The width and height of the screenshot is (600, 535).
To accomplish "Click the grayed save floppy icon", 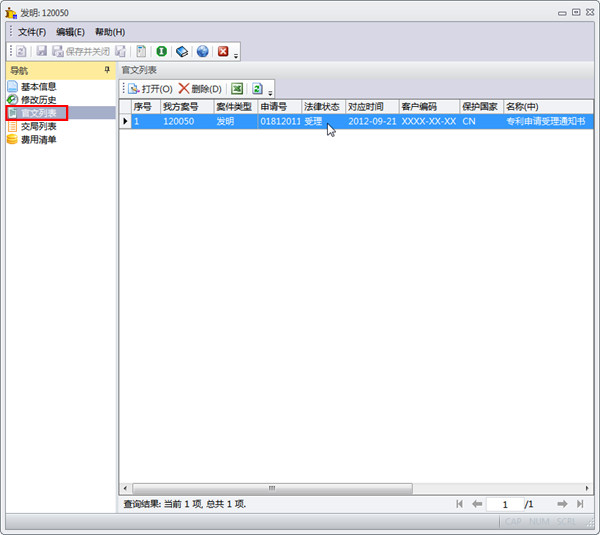I will click(x=41, y=51).
